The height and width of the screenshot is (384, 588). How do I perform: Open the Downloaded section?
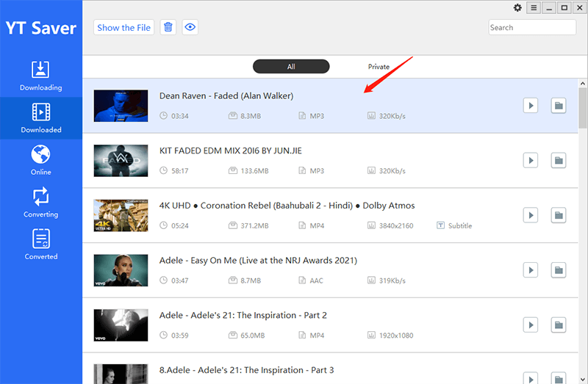[x=41, y=118]
